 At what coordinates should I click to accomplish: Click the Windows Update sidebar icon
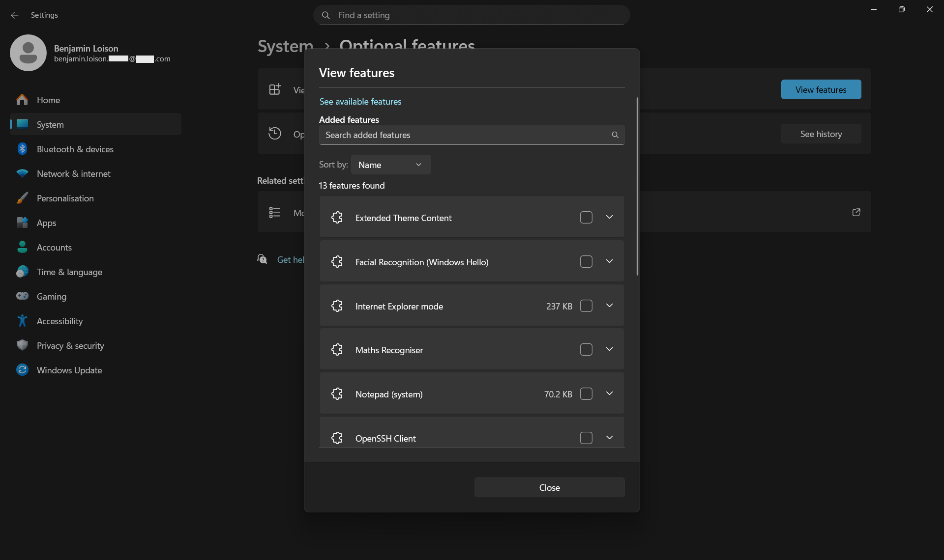click(22, 370)
